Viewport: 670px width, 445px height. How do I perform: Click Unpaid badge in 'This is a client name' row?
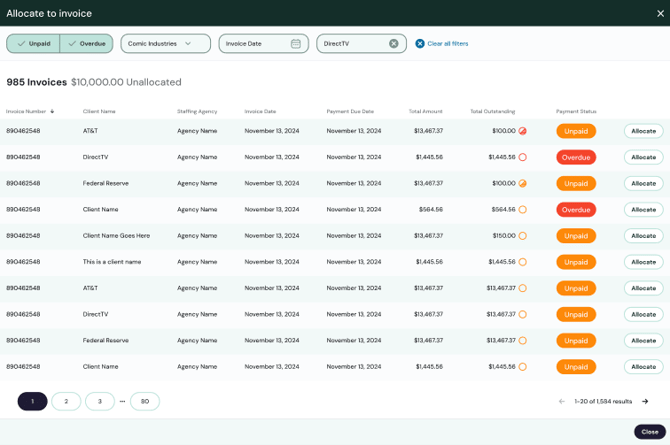(576, 262)
